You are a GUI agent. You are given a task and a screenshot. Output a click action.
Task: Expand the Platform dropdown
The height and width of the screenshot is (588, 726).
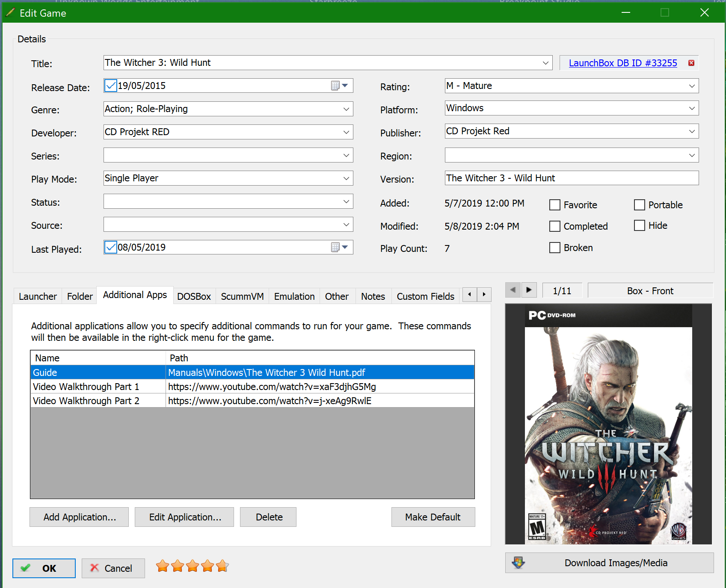(x=692, y=108)
